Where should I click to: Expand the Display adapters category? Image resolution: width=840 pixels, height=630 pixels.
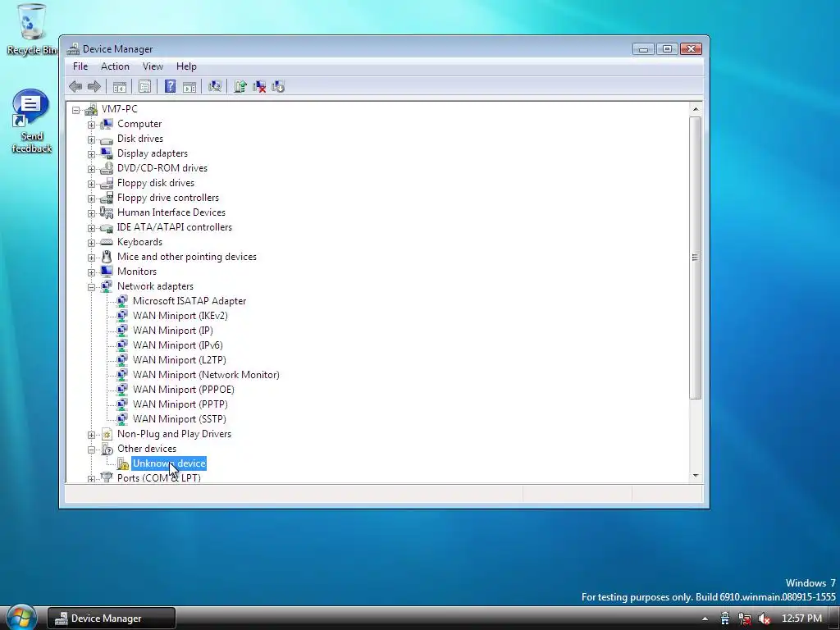92,154
